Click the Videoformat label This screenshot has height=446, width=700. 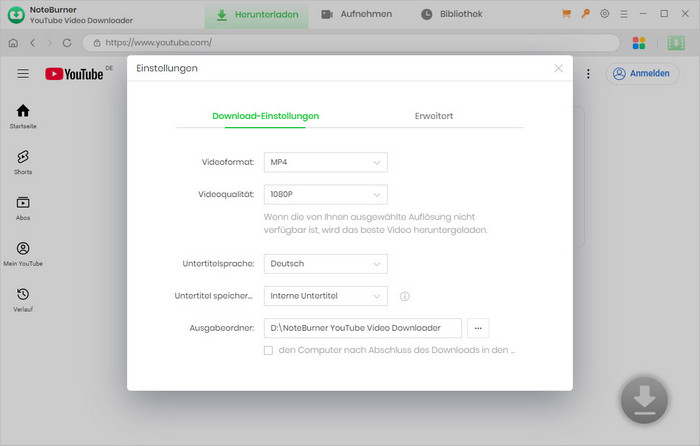228,162
